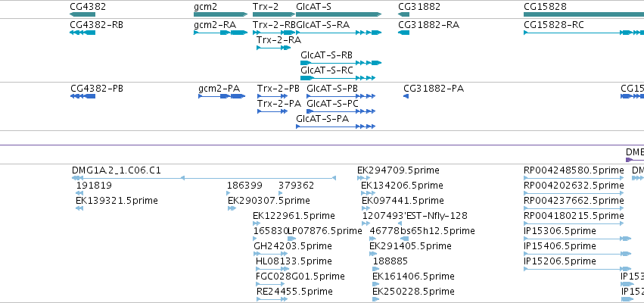Image resolution: width=644 pixels, height=303 pixels.
Task: Select the 186399 EST label
Action: 244,186
